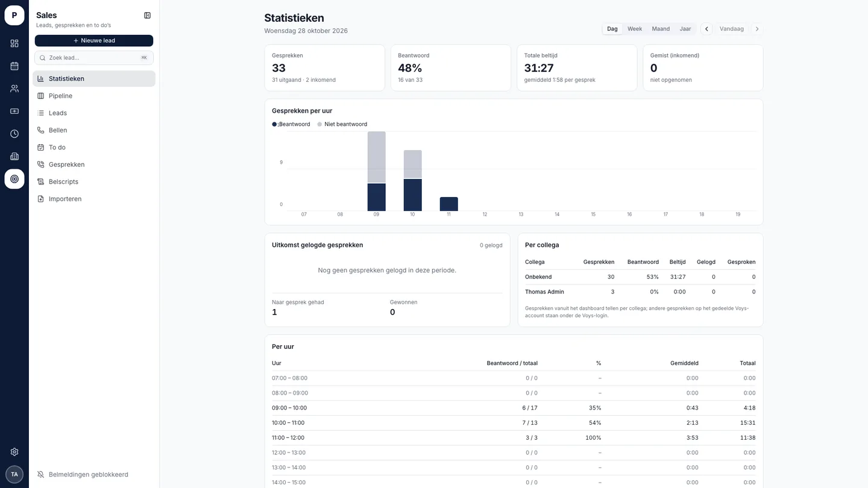Click the Onbekend row in Per collega
The image size is (868, 488).
tap(640, 277)
